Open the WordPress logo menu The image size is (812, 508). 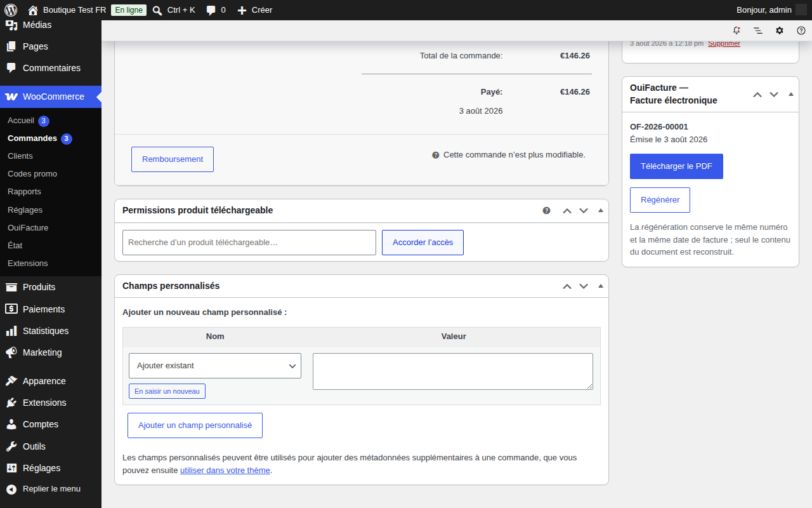(x=10, y=10)
